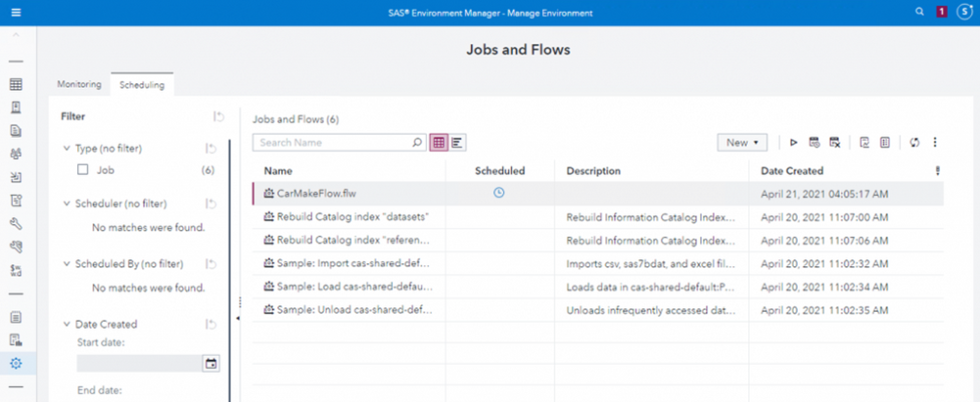The width and height of the screenshot is (980, 402).
Task: Open the toolbar overflow options menu
Action: pos(935,143)
